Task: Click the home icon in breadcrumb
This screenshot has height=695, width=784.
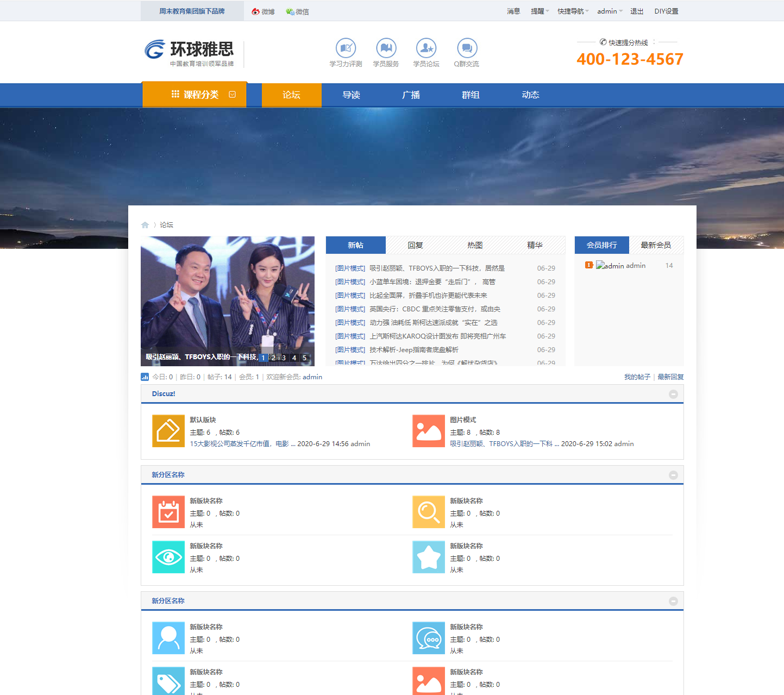Action: [x=145, y=225]
